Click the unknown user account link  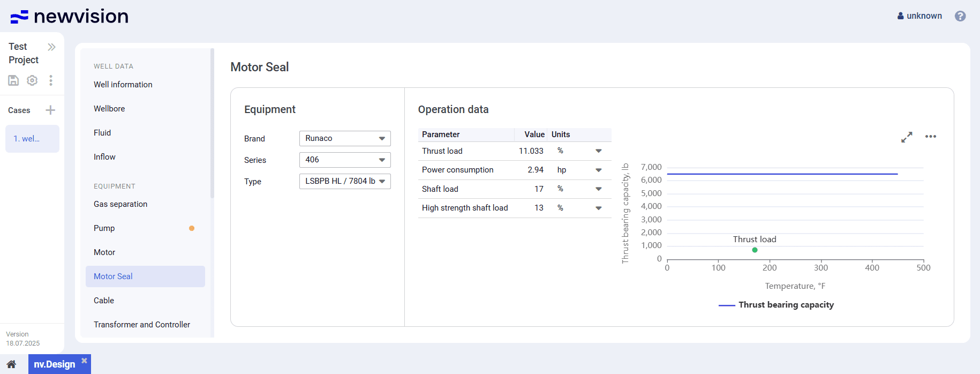click(x=919, y=16)
